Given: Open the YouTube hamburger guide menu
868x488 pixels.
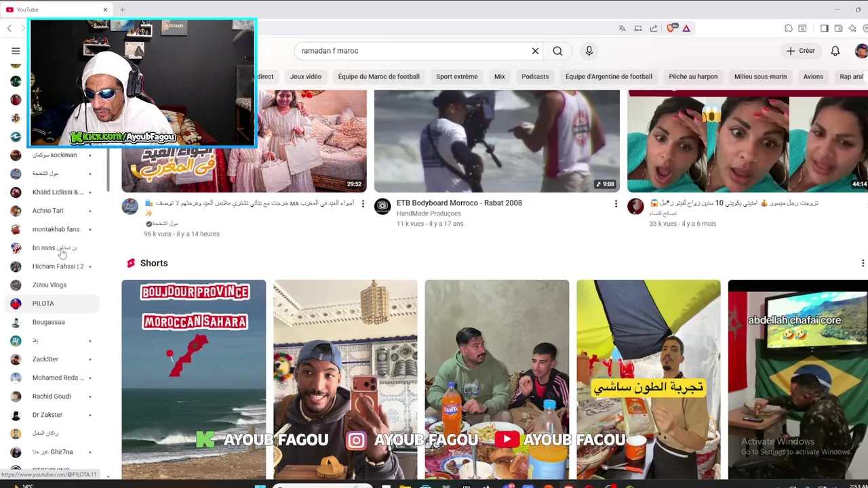Looking at the screenshot, I should [x=16, y=51].
